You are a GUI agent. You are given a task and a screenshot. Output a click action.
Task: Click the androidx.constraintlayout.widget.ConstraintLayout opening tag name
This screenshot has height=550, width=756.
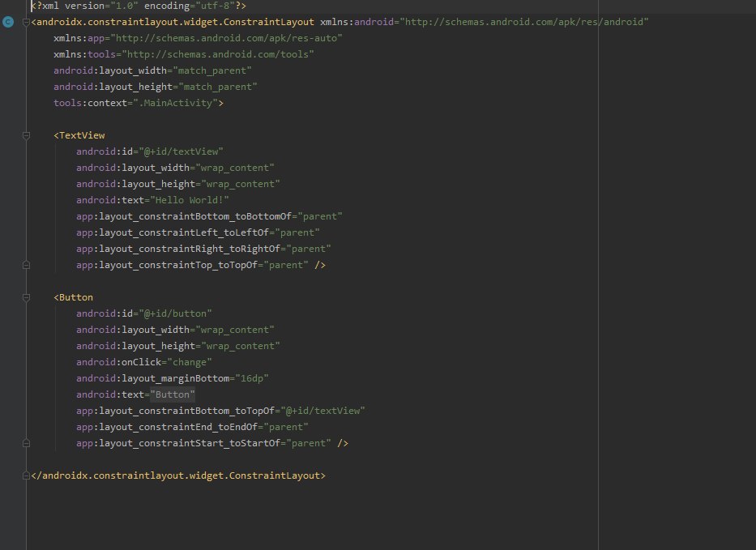175,22
